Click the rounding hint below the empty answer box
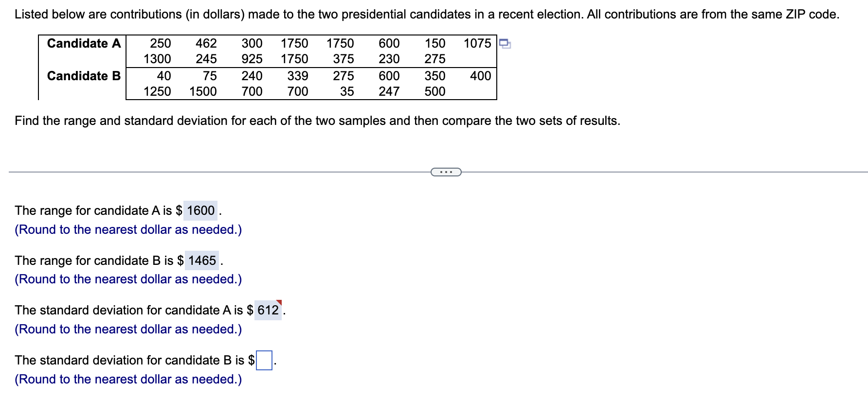This screenshot has width=868, height=416. point(128,379)
